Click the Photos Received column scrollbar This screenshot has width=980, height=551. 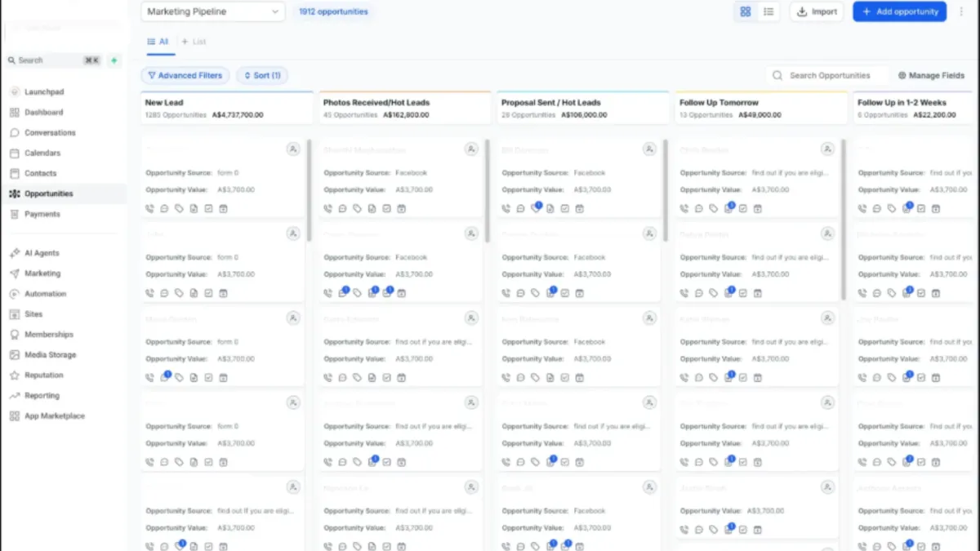click(488, 190)
